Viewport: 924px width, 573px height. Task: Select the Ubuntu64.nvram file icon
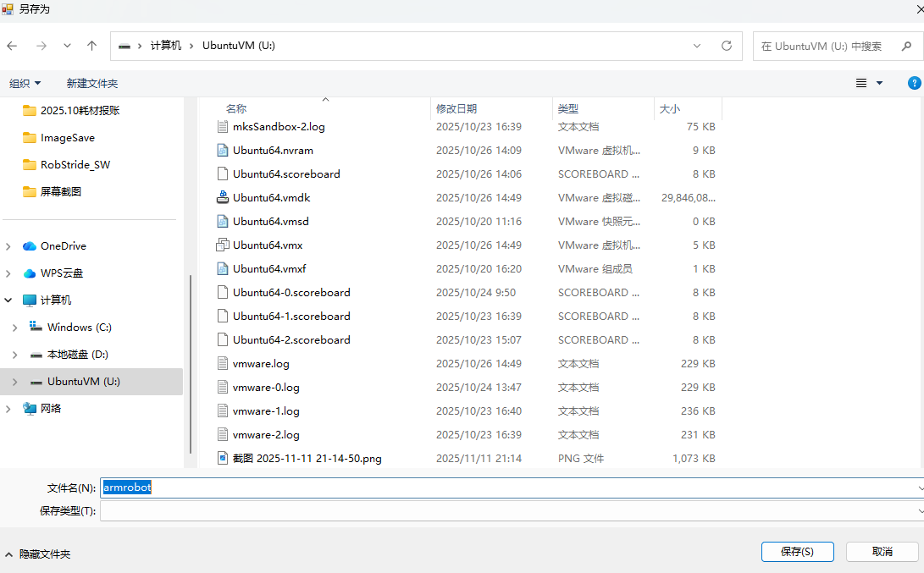coord(222,150)
